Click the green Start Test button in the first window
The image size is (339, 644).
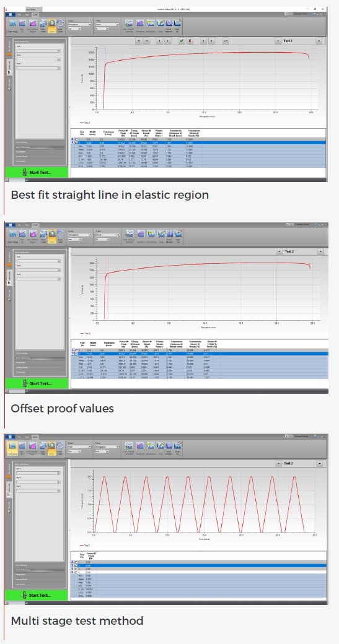coord(37,172)
